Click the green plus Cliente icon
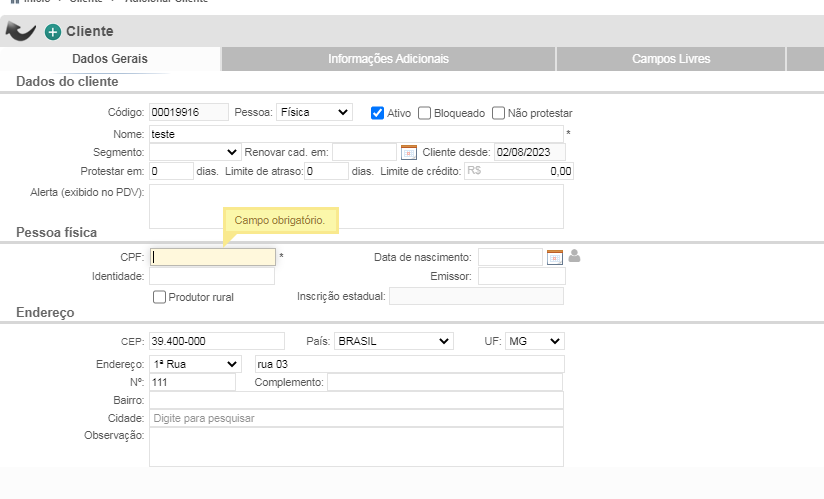This screenshot has height=499, width=824. click(53, 32)
